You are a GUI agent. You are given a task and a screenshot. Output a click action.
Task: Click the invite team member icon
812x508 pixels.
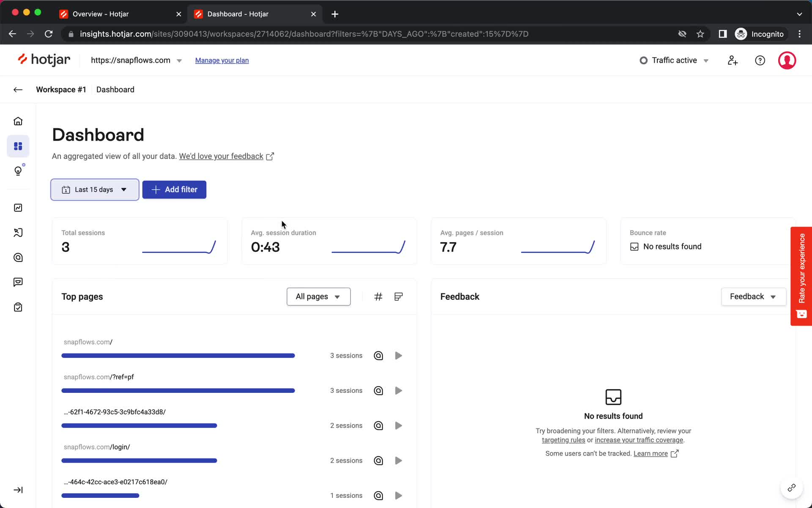[732, 61]
